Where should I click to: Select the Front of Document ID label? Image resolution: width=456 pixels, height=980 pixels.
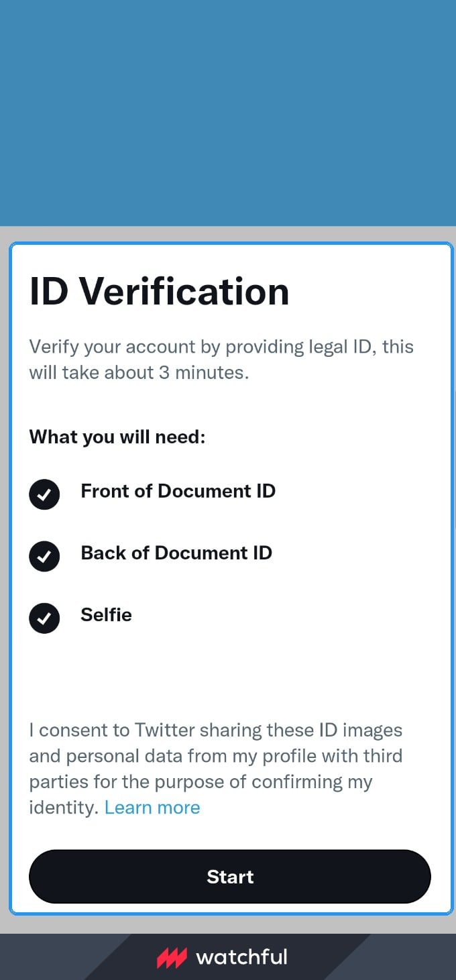[178, 491]
